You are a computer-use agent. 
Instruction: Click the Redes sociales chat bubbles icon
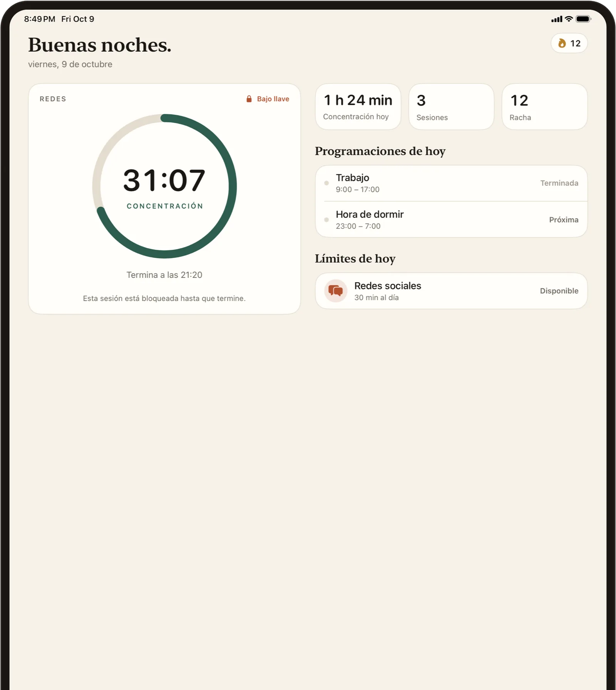click(x=336, y=291)
